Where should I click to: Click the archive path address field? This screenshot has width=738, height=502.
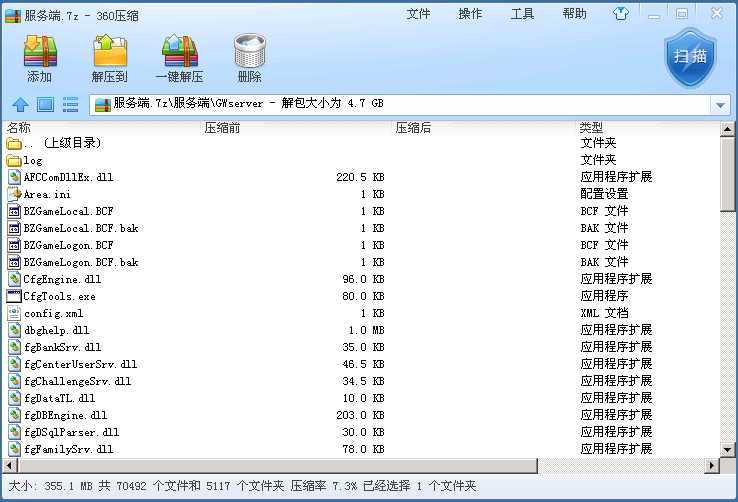coord(400,104)
